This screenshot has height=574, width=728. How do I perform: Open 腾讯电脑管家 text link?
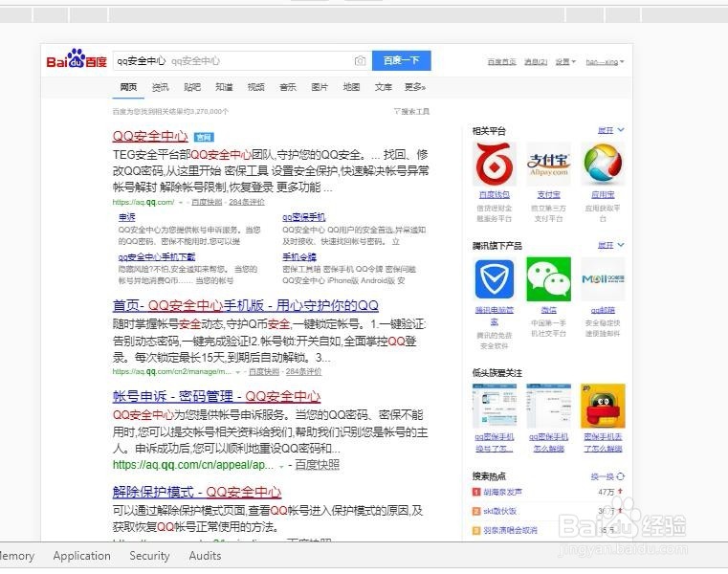tap(495, 316)
